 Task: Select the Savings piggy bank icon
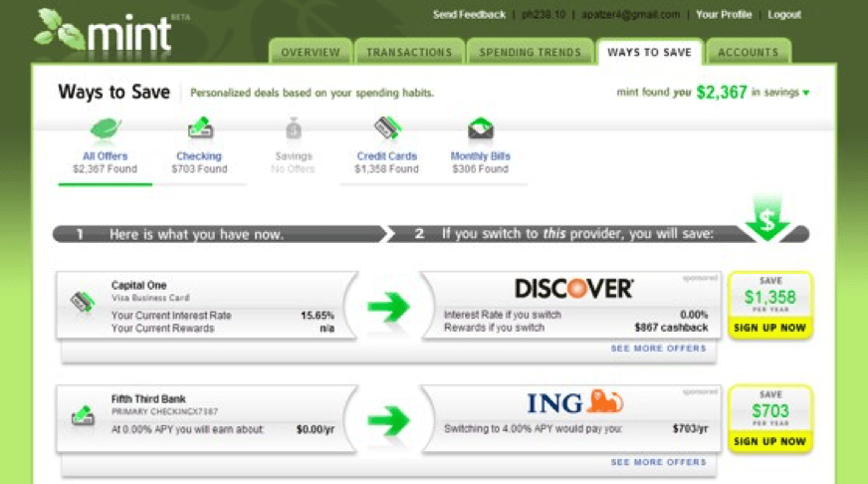[294, 128]
